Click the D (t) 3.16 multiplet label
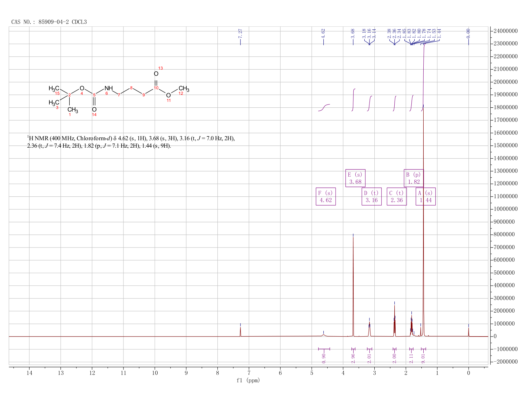 coord(371,196)
